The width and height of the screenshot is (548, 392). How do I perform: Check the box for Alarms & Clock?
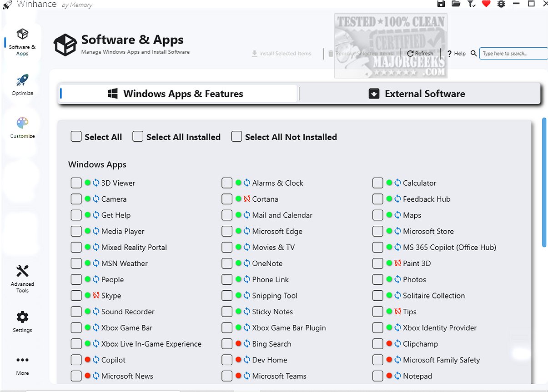[227, 183]
